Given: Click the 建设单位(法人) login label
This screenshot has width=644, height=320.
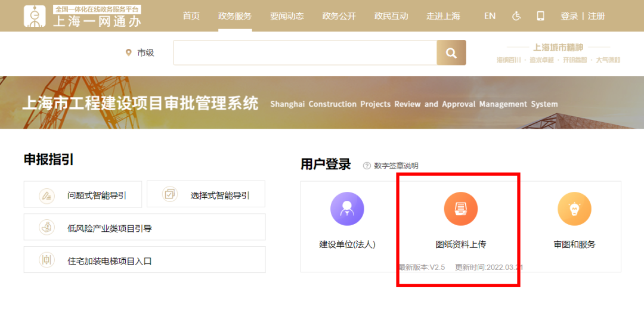Looking at the screenshot, I should coord(348,245).
